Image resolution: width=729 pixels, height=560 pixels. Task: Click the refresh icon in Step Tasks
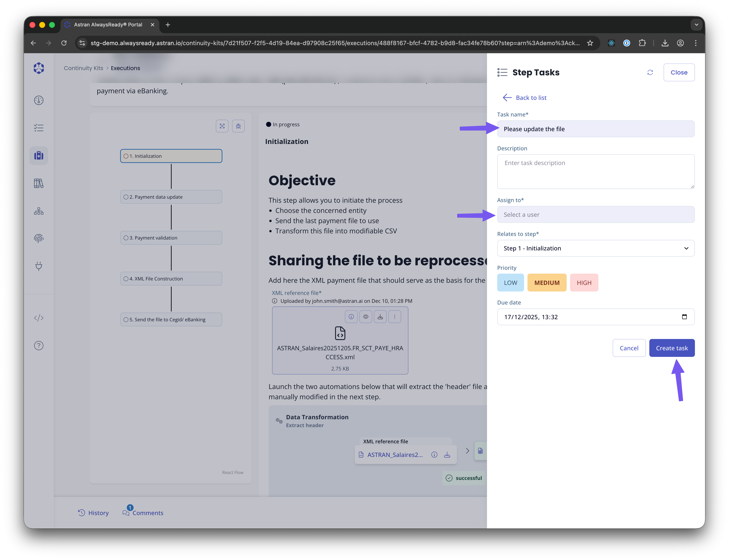[650, 72]
